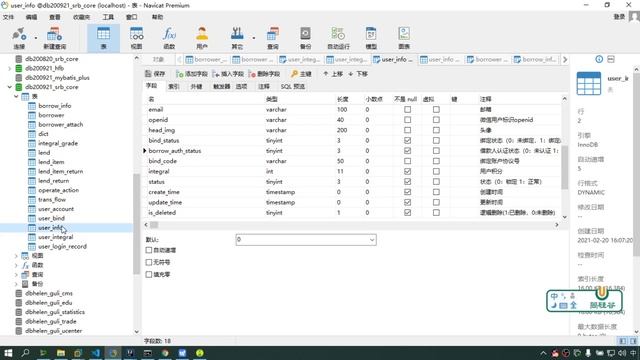This screenshot has height=360, width=640.
Task: Select the dbhelen_guli_edu database
Action: 49,302
